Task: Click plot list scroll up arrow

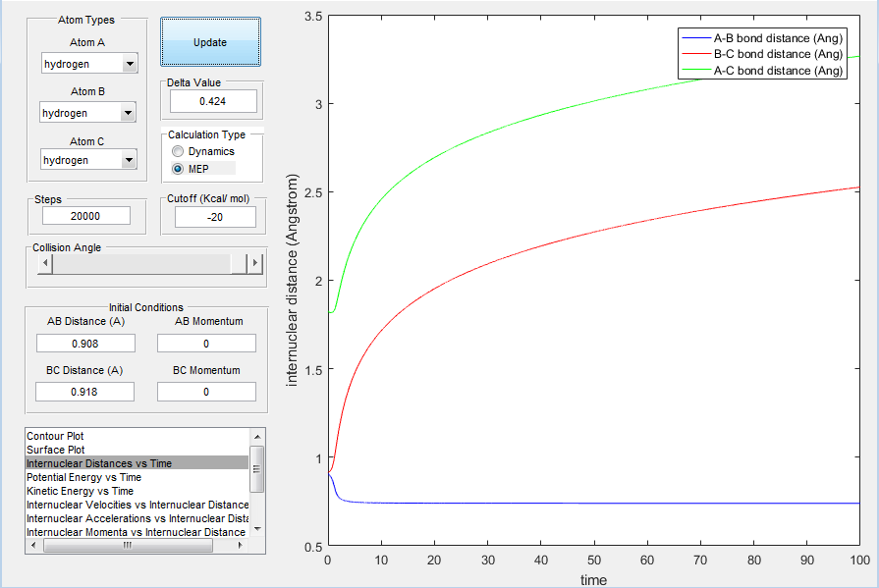Action: pos(257,437)
